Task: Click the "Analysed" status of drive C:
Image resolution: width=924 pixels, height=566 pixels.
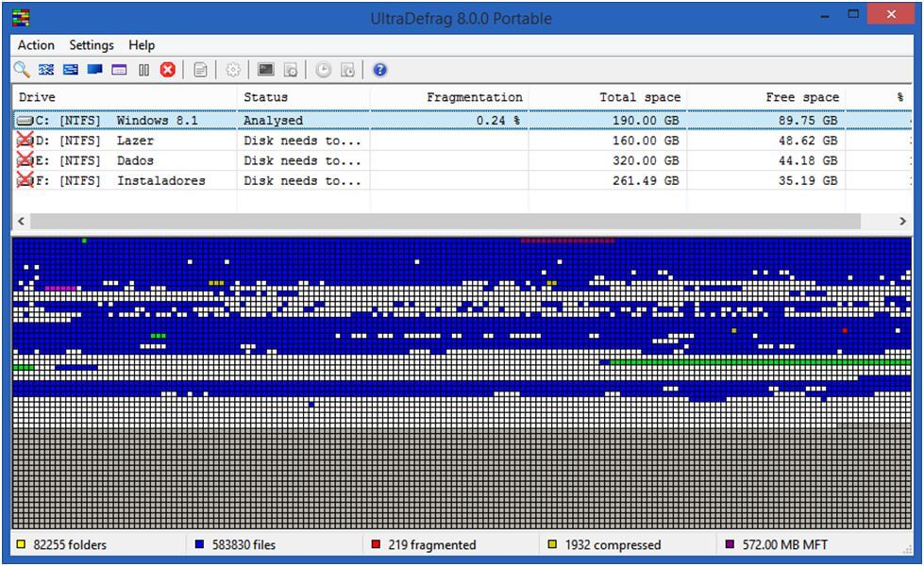Action: tap(274, 121)
